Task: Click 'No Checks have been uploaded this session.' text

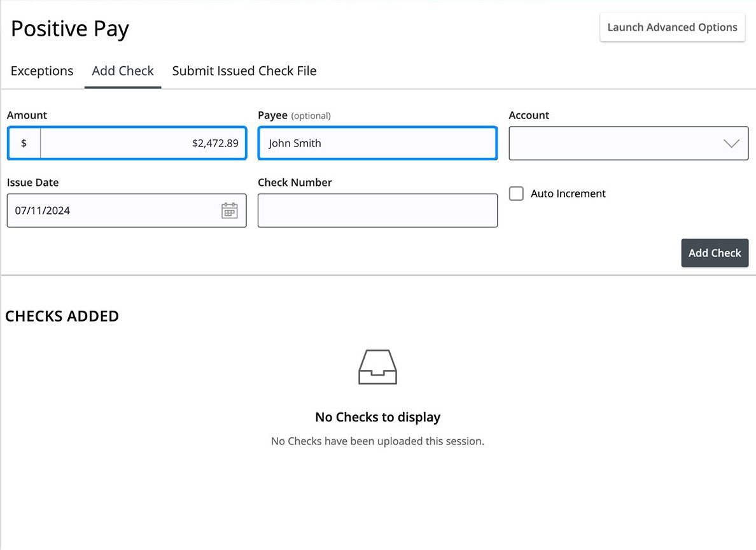Action: tap(377, 441)
